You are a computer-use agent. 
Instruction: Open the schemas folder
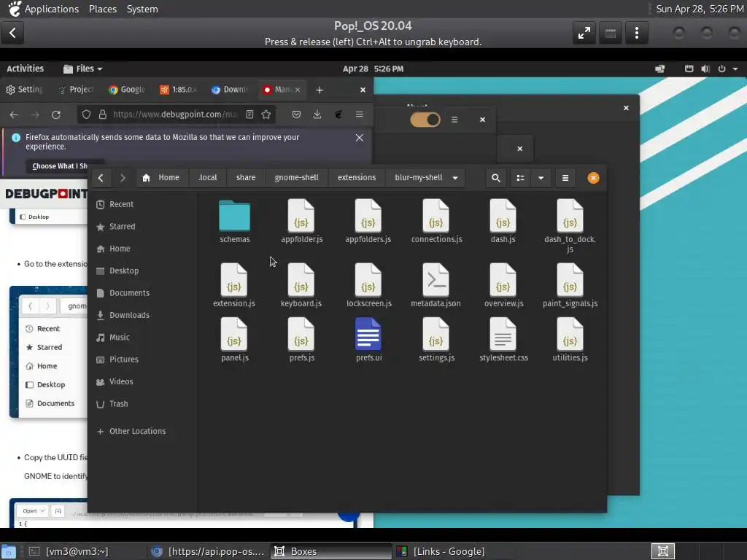(x=234, y=221)
